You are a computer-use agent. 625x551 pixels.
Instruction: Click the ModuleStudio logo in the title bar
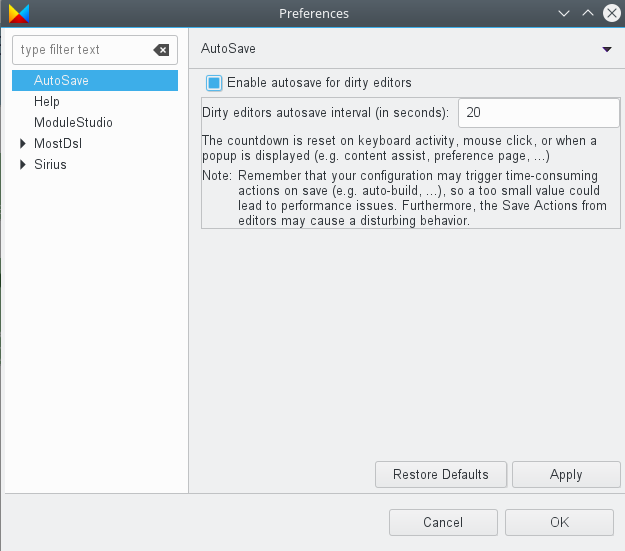click(19, 13)
